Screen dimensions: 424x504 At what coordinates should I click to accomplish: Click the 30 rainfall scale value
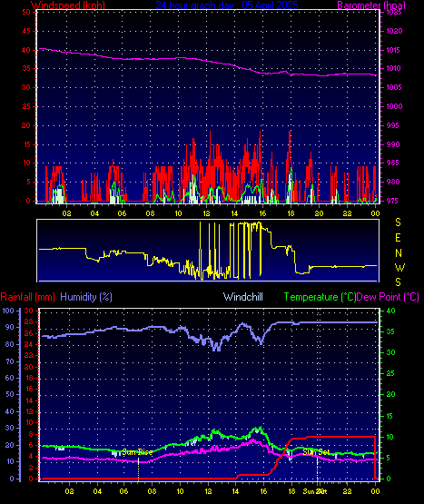point(29,311)
